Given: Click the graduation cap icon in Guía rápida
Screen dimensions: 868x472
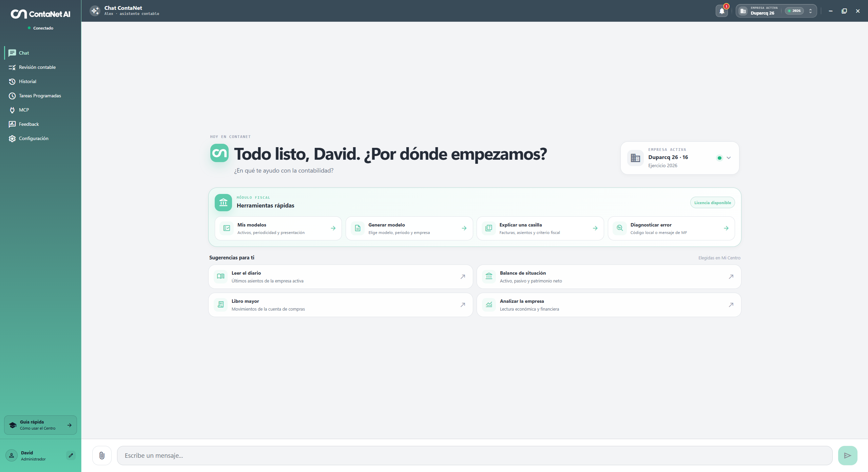Looking at the screenshot, I should click(13, 425).
